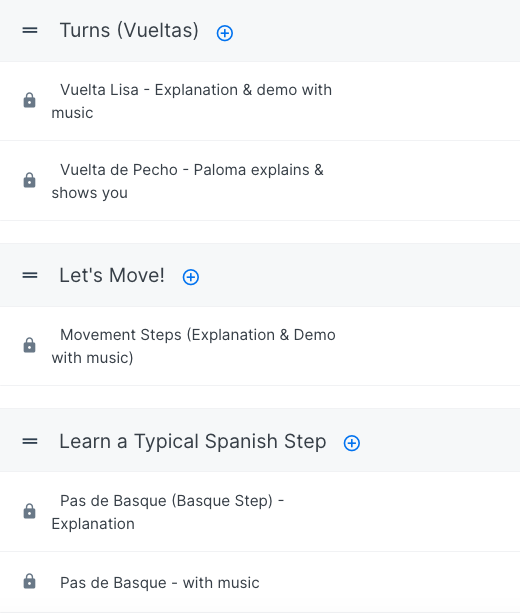Screen dimensions: 520x613
Task: Select the Learn a Typical Spanish Step heading
Action: tap(193, 441)
